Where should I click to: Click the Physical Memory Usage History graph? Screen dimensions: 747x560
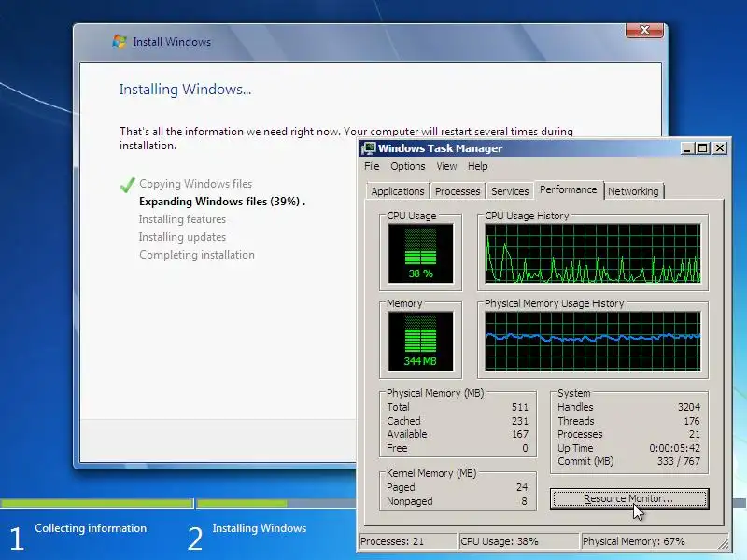[x=593, y=341]
